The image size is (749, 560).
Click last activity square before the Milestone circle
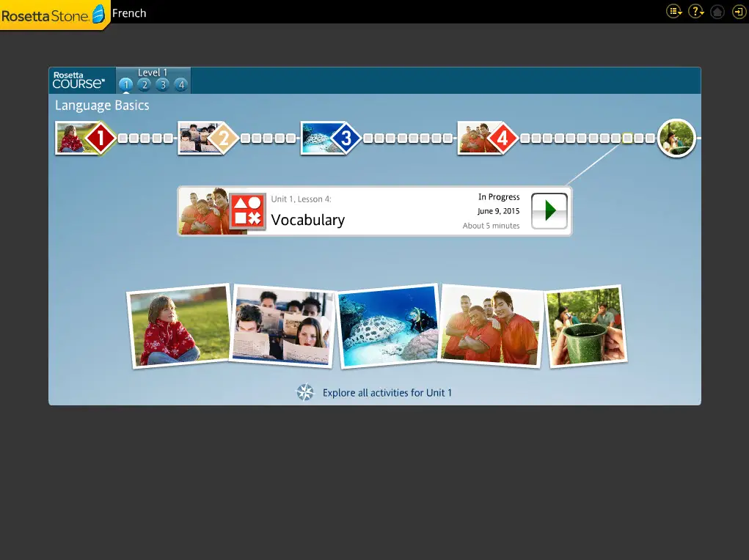pyautogui.click(x=650, y=139)
